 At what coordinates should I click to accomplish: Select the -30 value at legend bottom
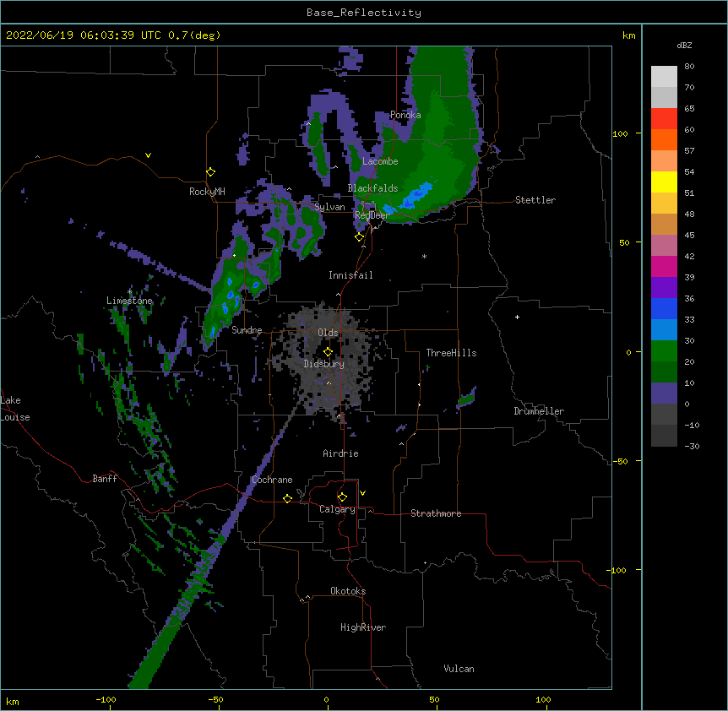pos(692,447)
